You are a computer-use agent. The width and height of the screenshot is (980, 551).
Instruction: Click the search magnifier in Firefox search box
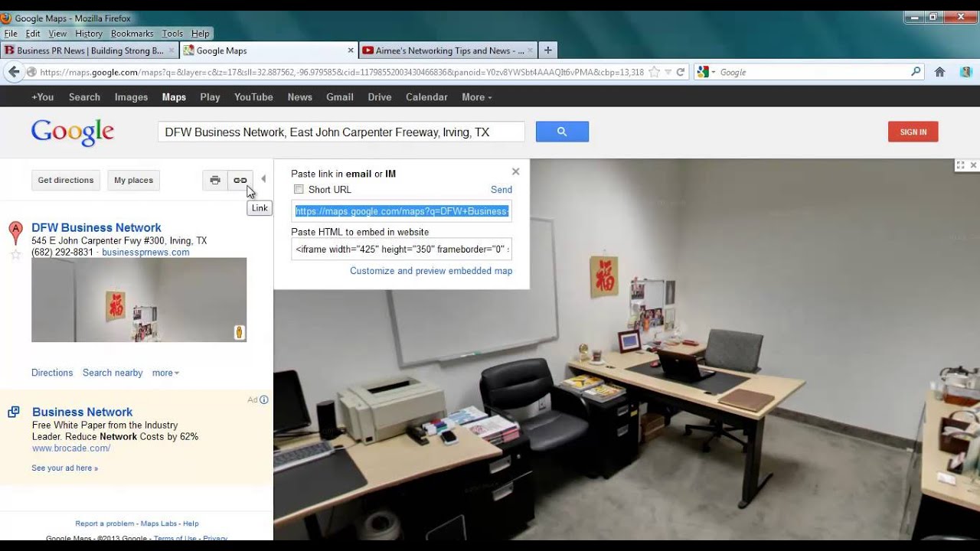pos(916,72)
